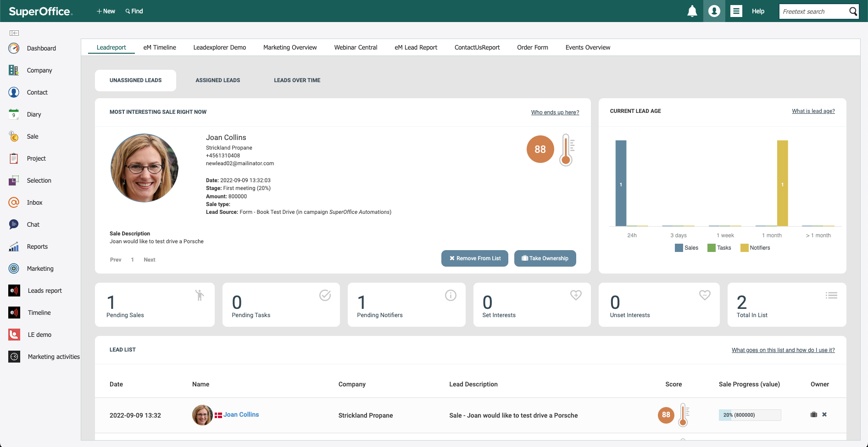Open the 'Who ends up here?' link

[x=555, y=112]
